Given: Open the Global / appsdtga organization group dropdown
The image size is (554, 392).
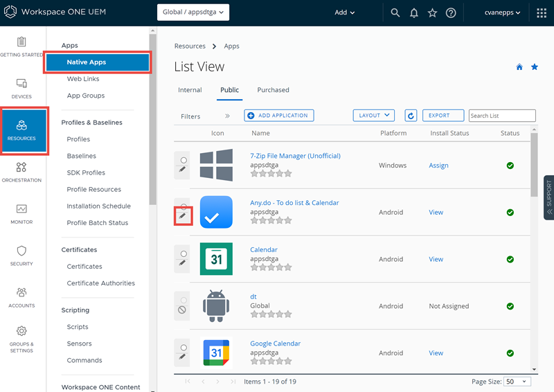Looking at the screenshot, I should [x=193, y=12].
